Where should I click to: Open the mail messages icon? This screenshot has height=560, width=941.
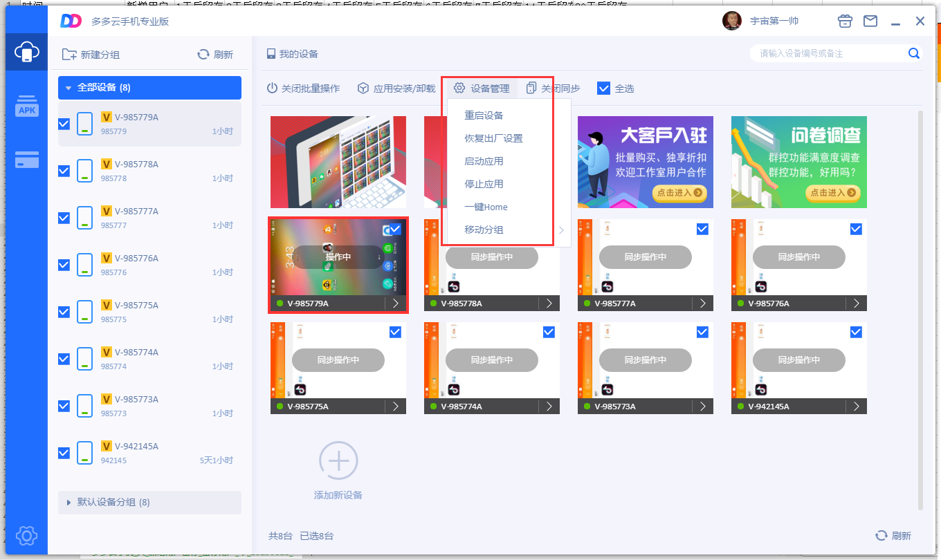point(870,21)
